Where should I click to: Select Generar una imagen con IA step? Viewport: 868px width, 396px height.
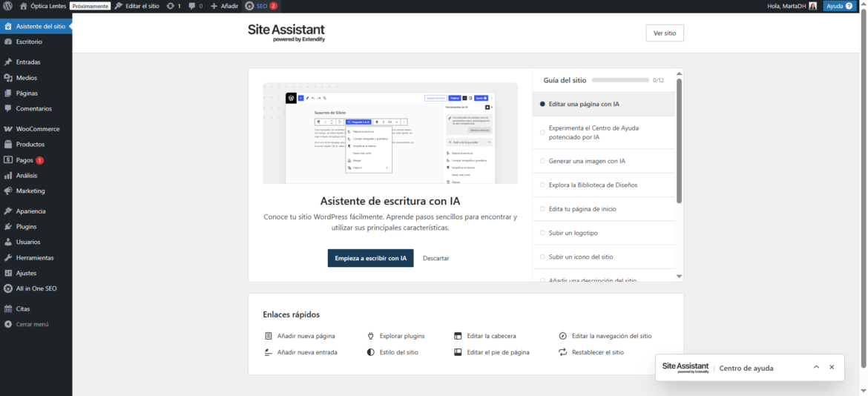(603, 161)
